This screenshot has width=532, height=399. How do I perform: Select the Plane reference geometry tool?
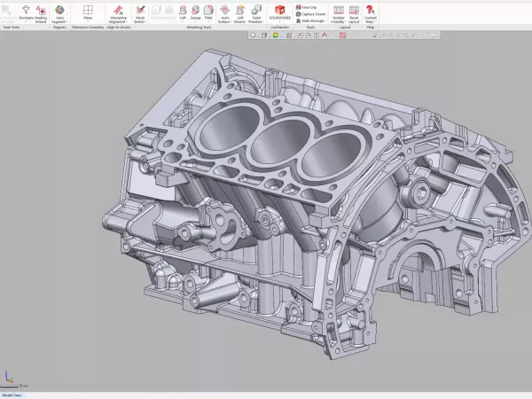88,11
